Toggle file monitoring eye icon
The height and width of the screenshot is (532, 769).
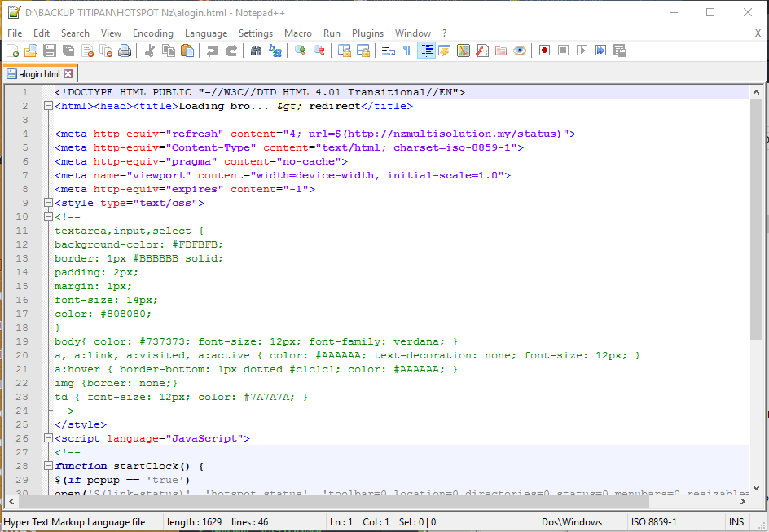point(520,51)
